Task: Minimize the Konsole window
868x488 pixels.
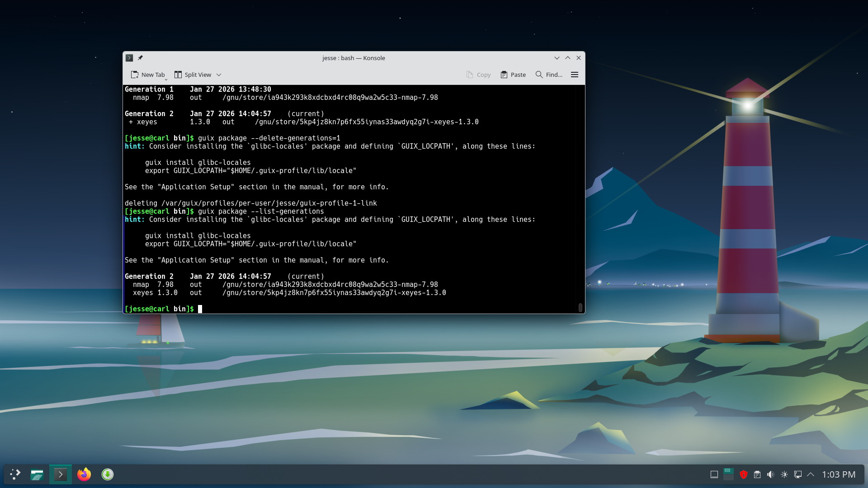Action: coord(557,58)
